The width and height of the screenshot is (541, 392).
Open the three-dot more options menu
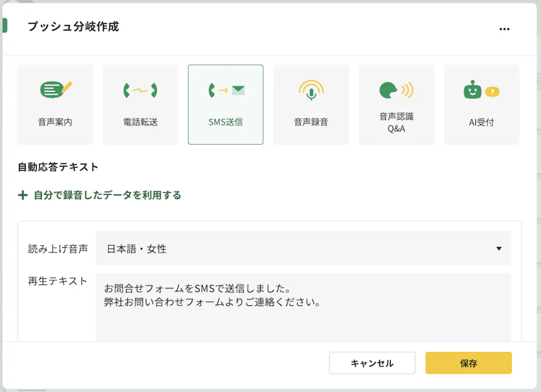[x=504, y=29]
